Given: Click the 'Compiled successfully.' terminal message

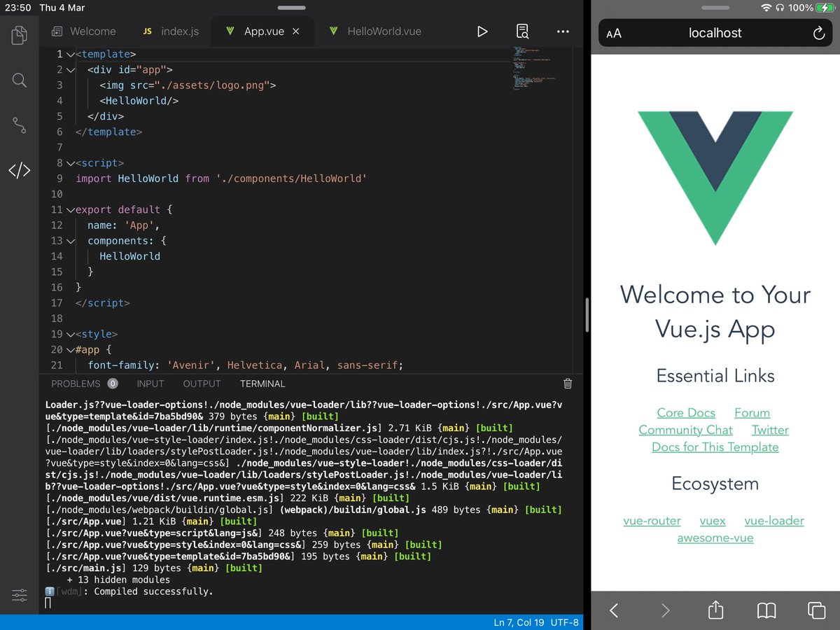Looking at the screenshot, I should pos(153,591).
